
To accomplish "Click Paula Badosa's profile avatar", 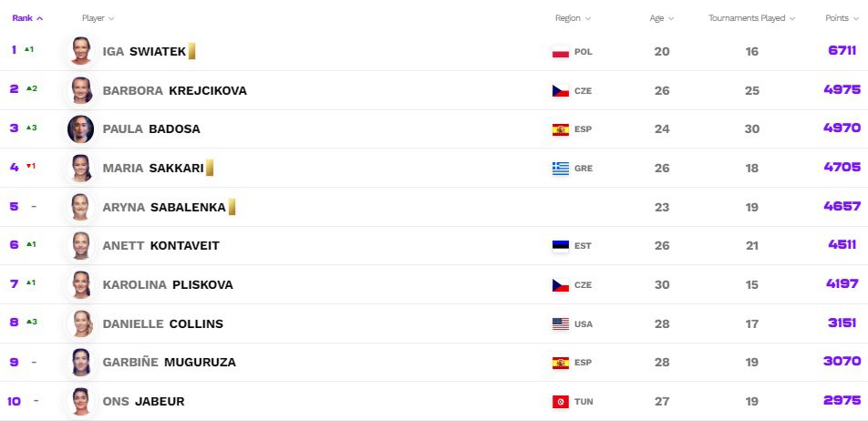I will tap(81, 128).
